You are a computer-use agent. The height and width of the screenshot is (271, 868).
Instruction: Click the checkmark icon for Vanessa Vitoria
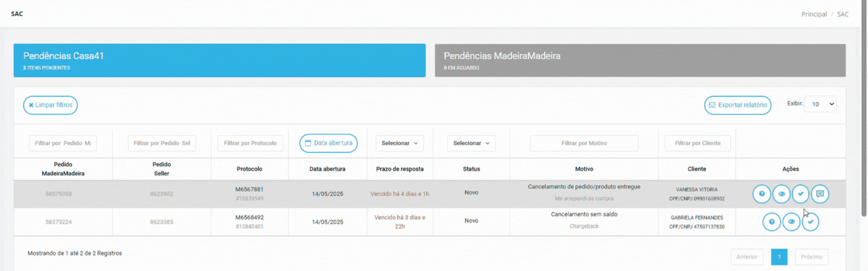click(x=801, y=194)
